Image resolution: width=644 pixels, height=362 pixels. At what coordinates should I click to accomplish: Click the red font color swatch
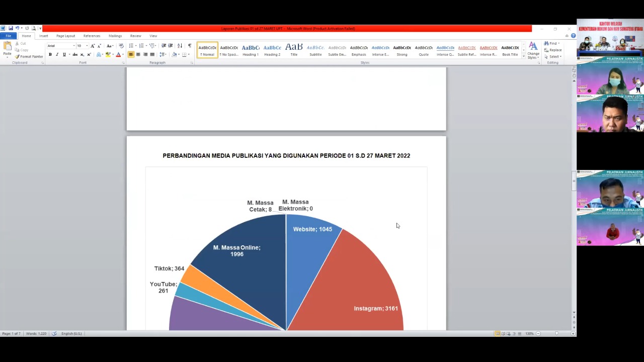pyautogui.click(x=118, y=54)
